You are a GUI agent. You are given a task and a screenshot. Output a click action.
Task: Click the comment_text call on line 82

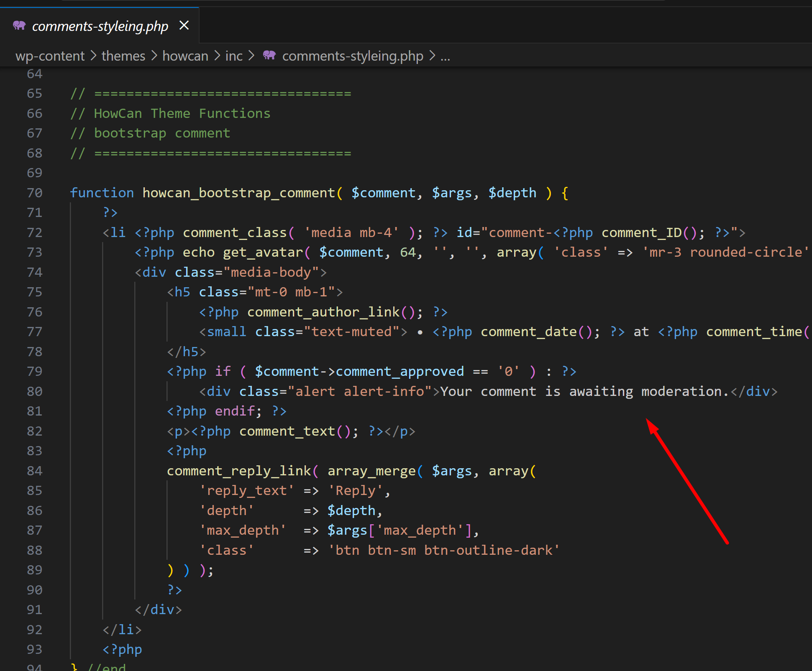pyautogui.click(x=287, y=431)
